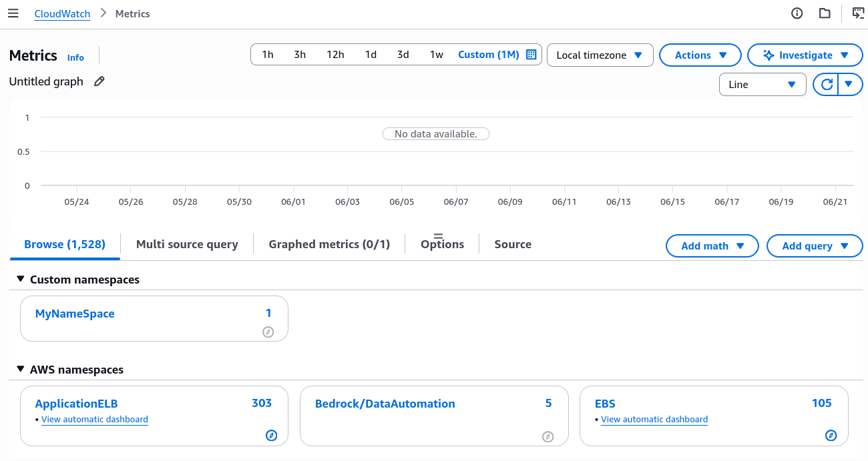Click the 303 metric count

[x=262, y=403]
